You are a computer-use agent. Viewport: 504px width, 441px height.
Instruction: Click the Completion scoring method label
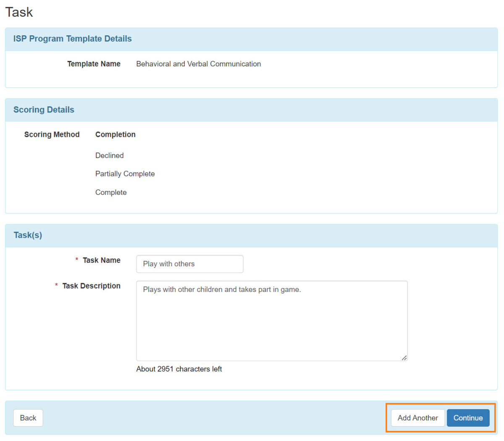pyautogui.click(x=115, y=134)
